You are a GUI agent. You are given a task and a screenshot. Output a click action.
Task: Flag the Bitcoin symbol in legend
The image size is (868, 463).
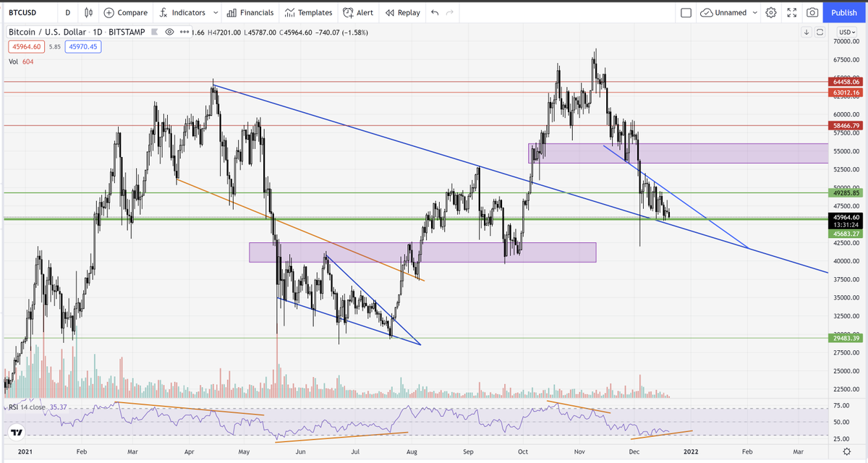(156, 33)
